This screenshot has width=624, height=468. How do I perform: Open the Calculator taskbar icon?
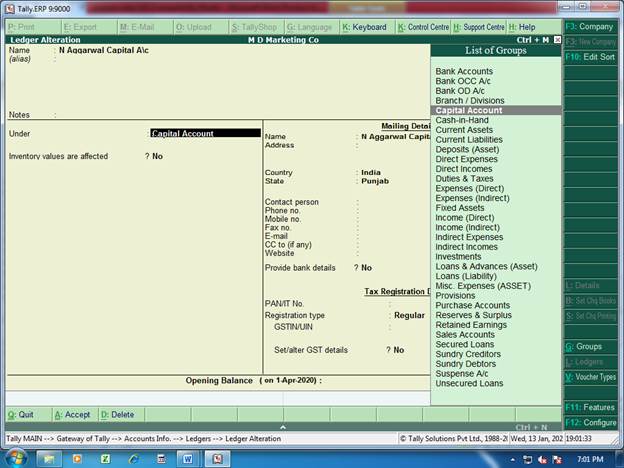point(162,459)
